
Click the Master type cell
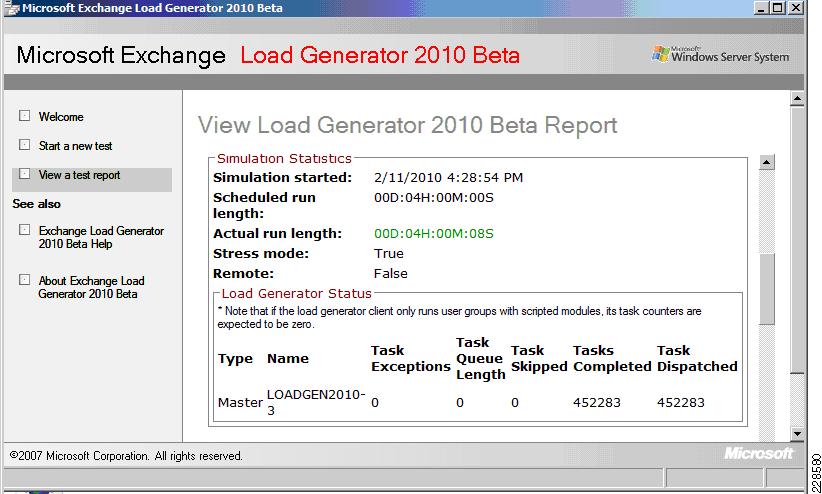click(x=240, y=403)
